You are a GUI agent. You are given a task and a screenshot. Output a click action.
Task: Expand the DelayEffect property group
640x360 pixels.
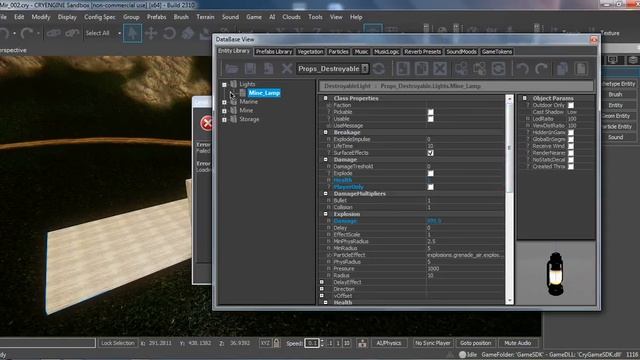coord(322,282)
